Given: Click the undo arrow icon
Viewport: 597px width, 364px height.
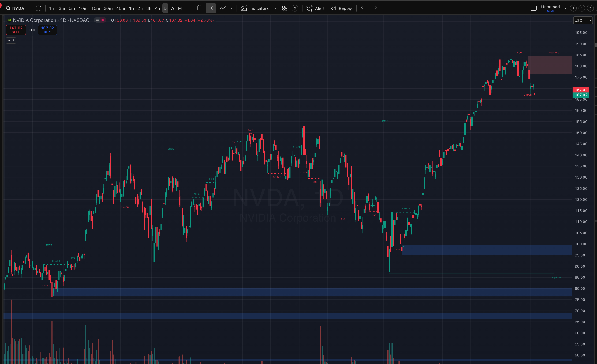Looking at the screenshot, I should pyautogui.click(x=363, y=8).
